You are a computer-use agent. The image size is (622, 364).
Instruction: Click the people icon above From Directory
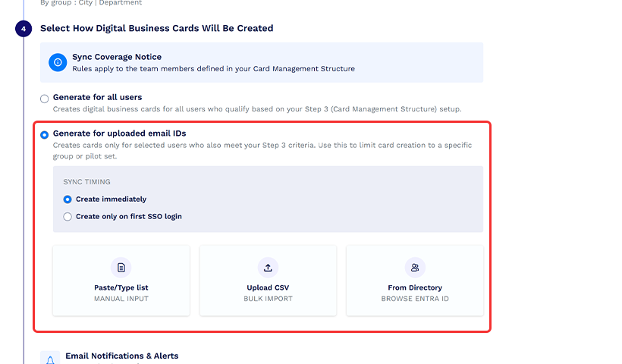[415, 267]
